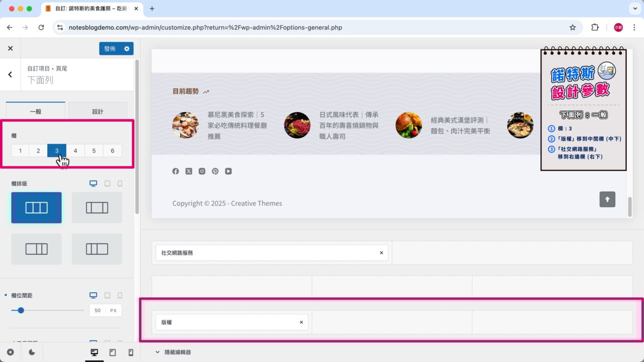The height and width of the screenshot is (362, 644).
Task: Toggle 欄位間距 to tablet responsive mode
Action: (x=107, y=295)
